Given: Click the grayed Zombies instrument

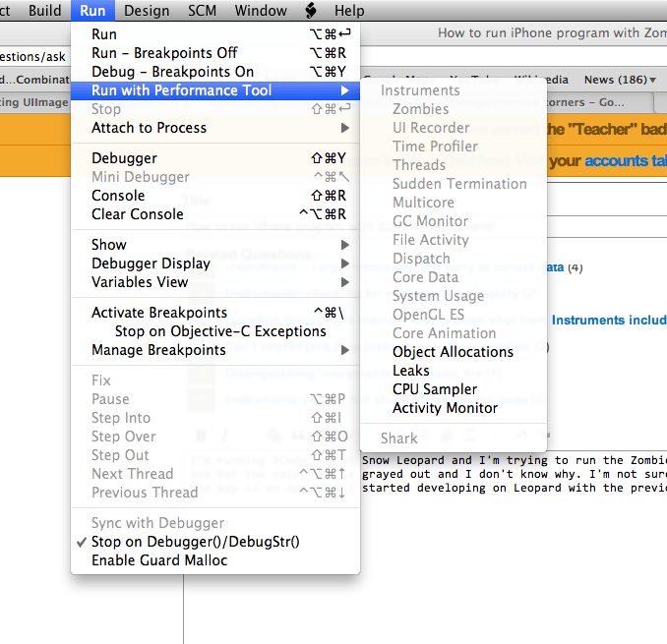Looking at the screenshot, I should 454,109.
